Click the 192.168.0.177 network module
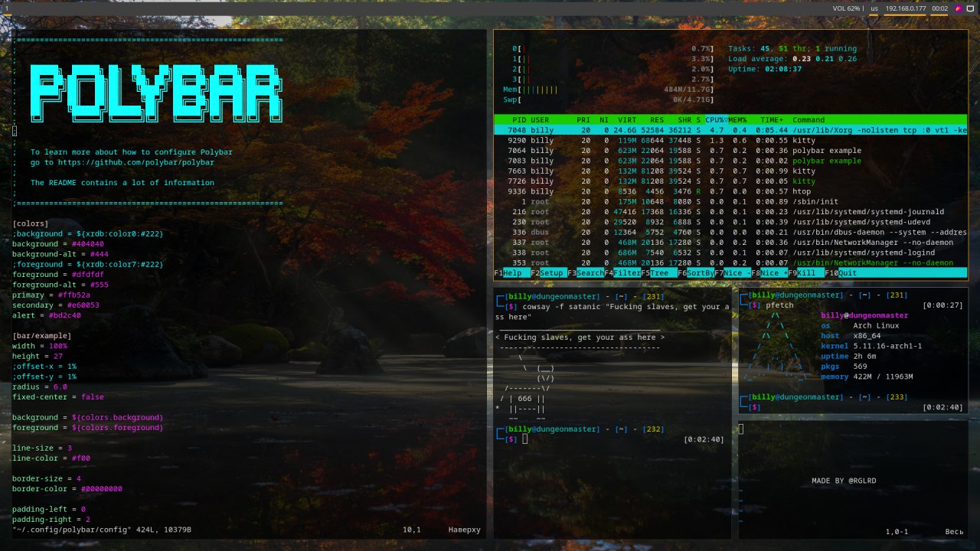Image resolution: width=980 pixels, height=551 pixels. click(x=906, y=8)
